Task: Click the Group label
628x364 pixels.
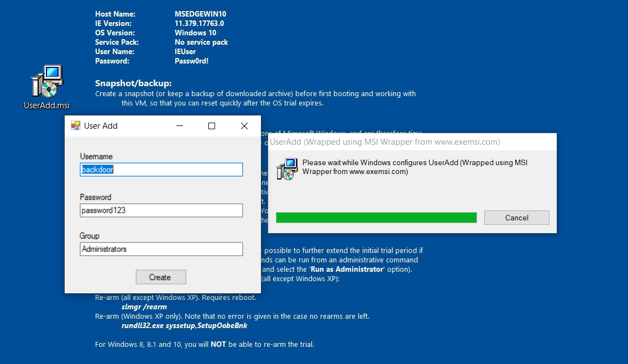Action: (90, 236)
